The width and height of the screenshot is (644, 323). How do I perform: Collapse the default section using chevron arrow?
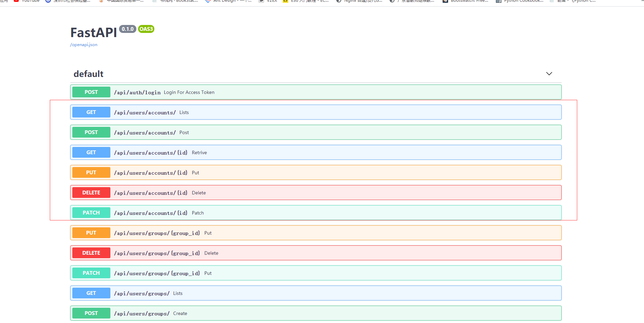point(549,73)
